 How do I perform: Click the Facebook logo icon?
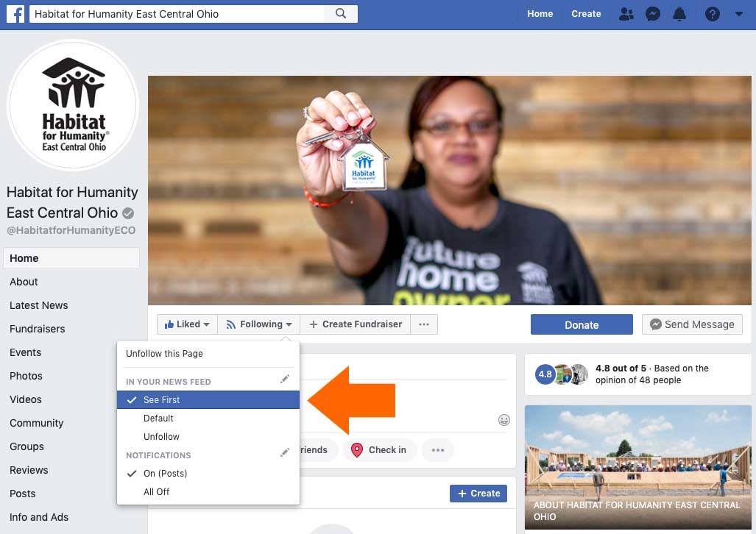coord(15,14)
